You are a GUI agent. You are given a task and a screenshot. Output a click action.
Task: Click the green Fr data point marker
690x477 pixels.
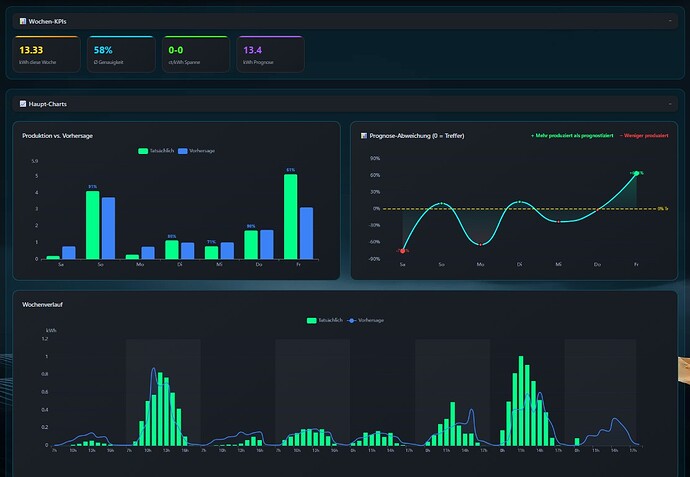[x=636, y=173]
